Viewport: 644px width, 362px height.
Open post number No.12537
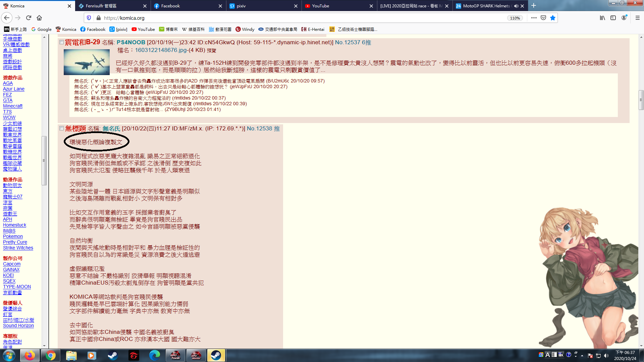pos(347,43)
